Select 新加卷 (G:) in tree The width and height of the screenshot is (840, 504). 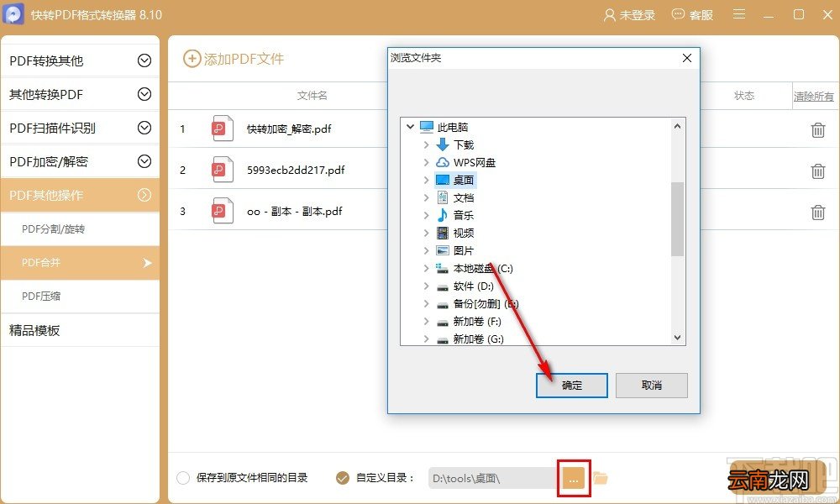[x=479, y=339]
